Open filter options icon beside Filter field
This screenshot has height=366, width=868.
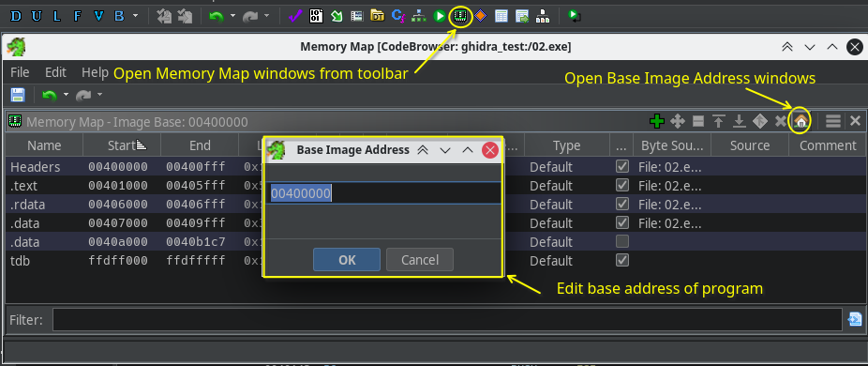(855, 319)
